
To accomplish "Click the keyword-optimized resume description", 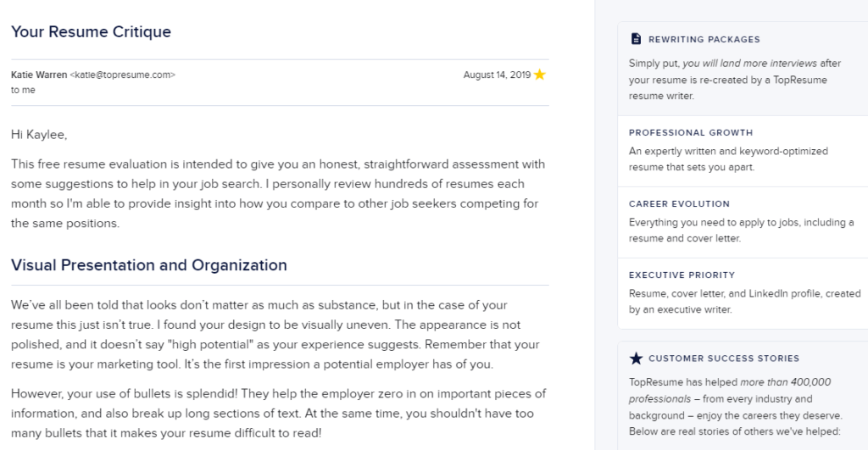I will pyautogui.click(x=728, y=158).
